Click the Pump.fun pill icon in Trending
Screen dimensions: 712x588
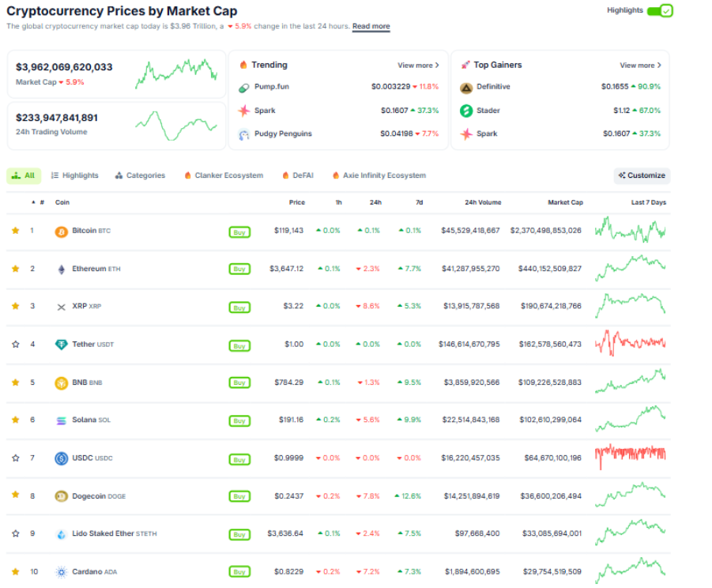tap(244, 87)
